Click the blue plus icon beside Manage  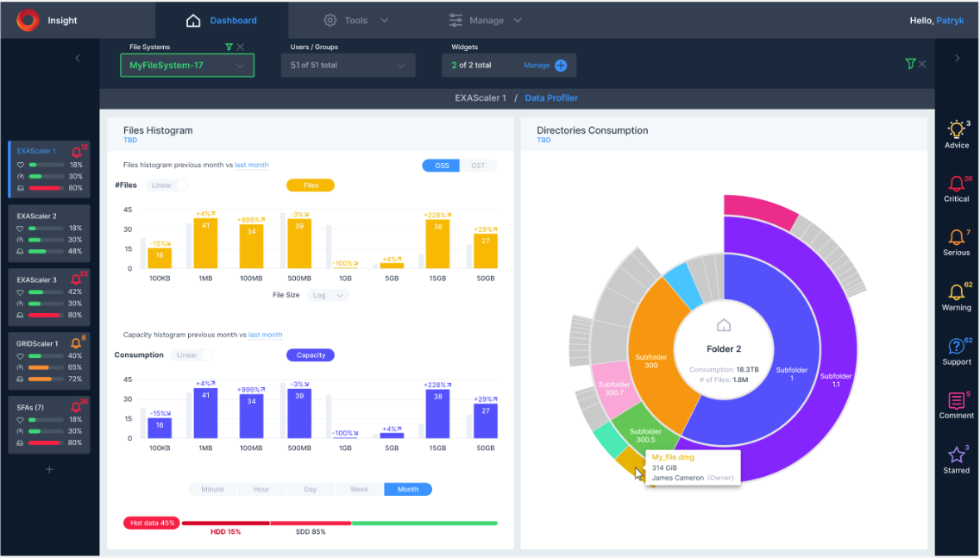tap(561, 66)
